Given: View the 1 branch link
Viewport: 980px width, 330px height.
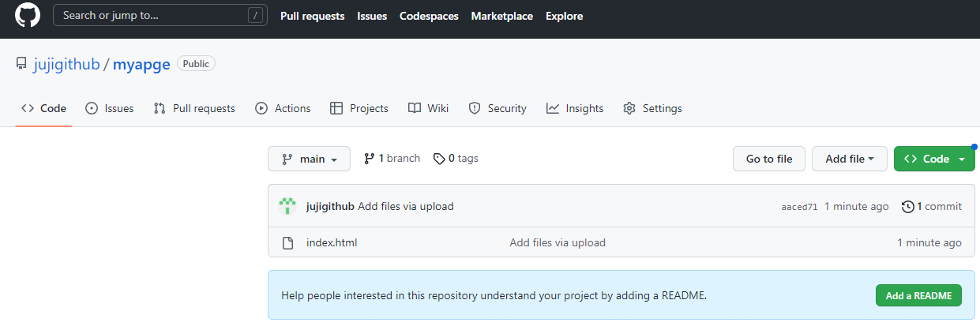Looking at the screenshot, I should click(x=392, y=159).
